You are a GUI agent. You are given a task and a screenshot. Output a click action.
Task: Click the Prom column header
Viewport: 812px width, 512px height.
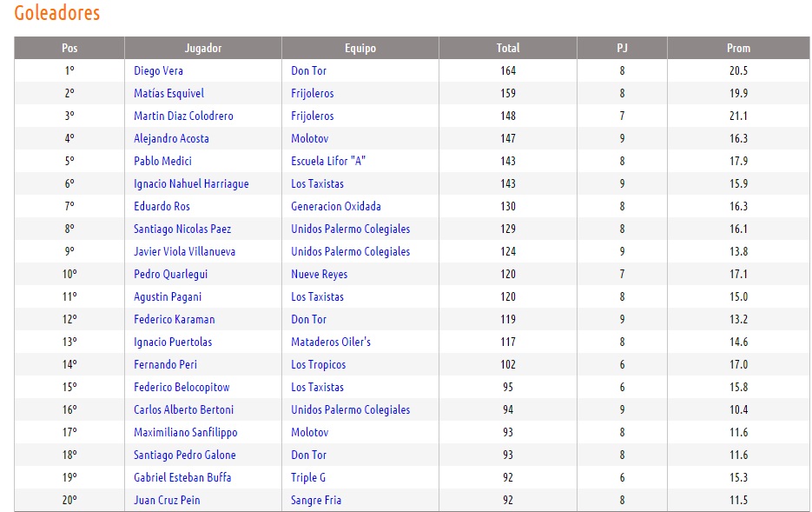738,48
